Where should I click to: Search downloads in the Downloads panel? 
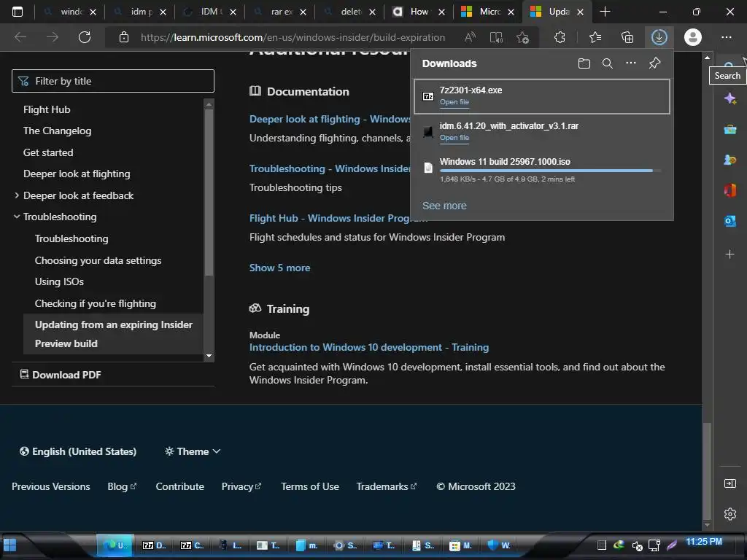pyautogui.click(x=608, y=63)
